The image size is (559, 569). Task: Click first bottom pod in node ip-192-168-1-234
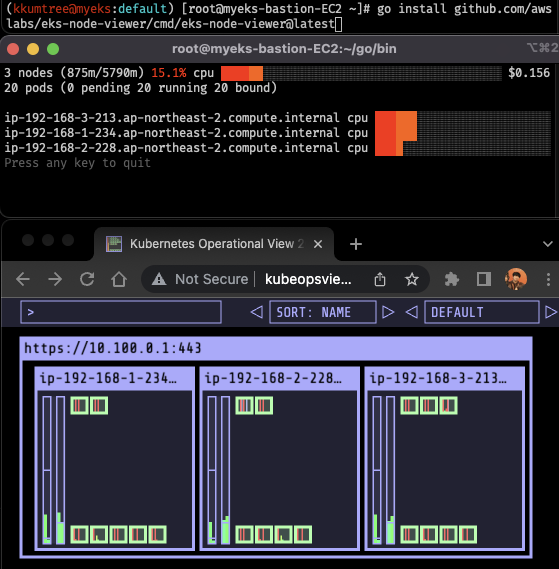(x=79, y=535)
